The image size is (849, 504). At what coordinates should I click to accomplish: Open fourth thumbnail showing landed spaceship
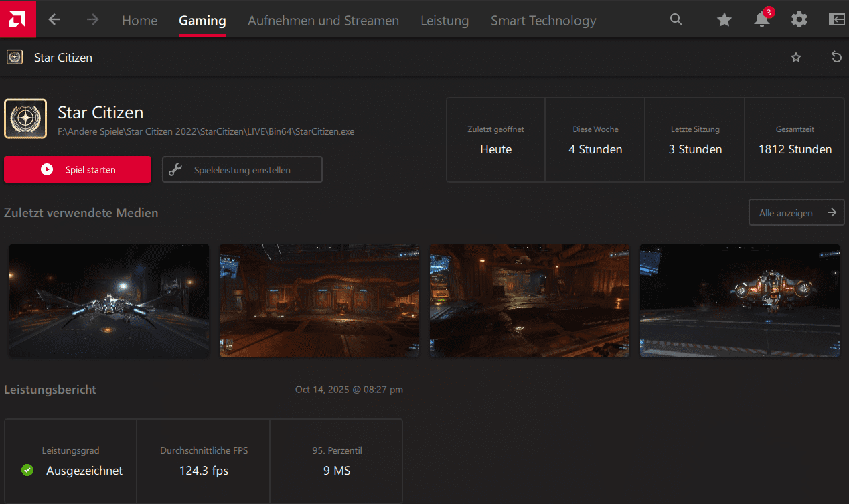[740, 301]
